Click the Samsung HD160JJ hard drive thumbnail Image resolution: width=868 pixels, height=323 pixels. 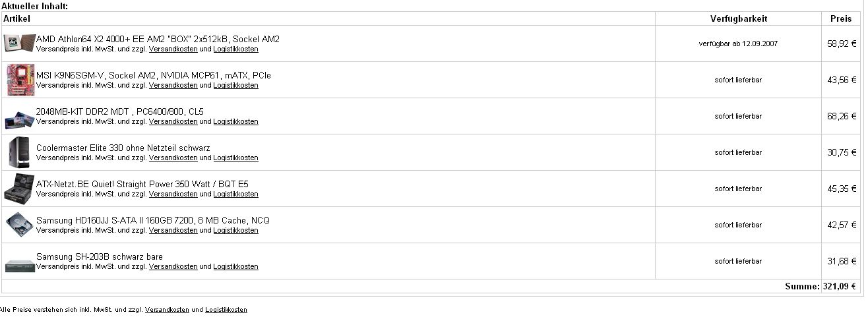coord(20,225)
